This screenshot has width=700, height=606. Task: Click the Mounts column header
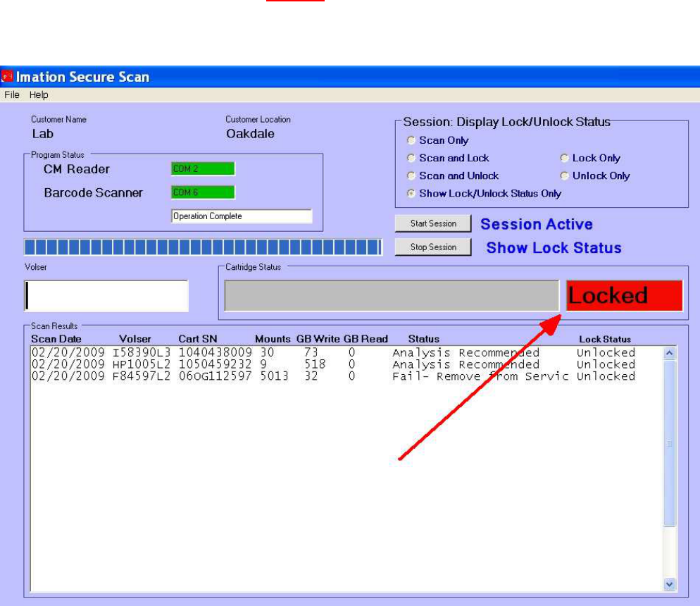[x=273, y=339]
